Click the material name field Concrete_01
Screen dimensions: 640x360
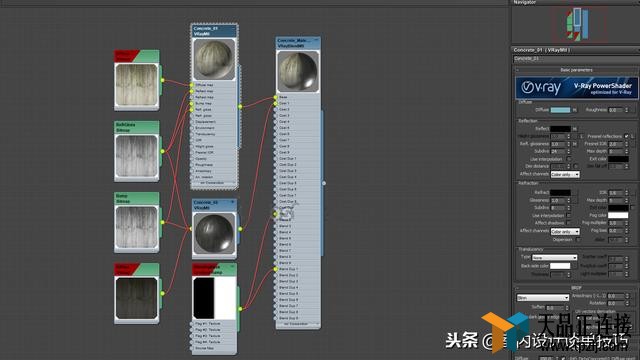(575, 59)
